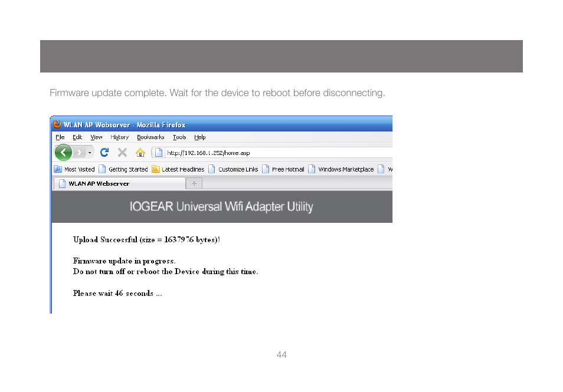This screenshot has width=563, height=392.
Task: Open the Most Visited bookmarks folder
Action: 74,169
